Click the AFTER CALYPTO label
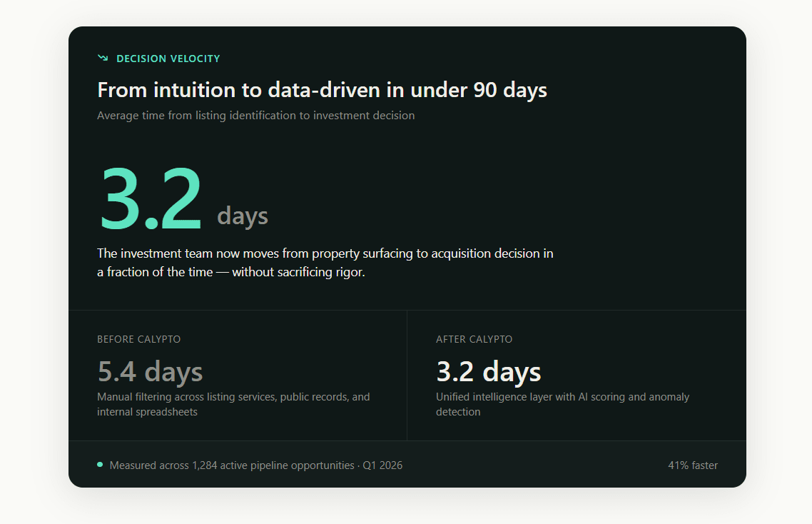 (474, 339)
